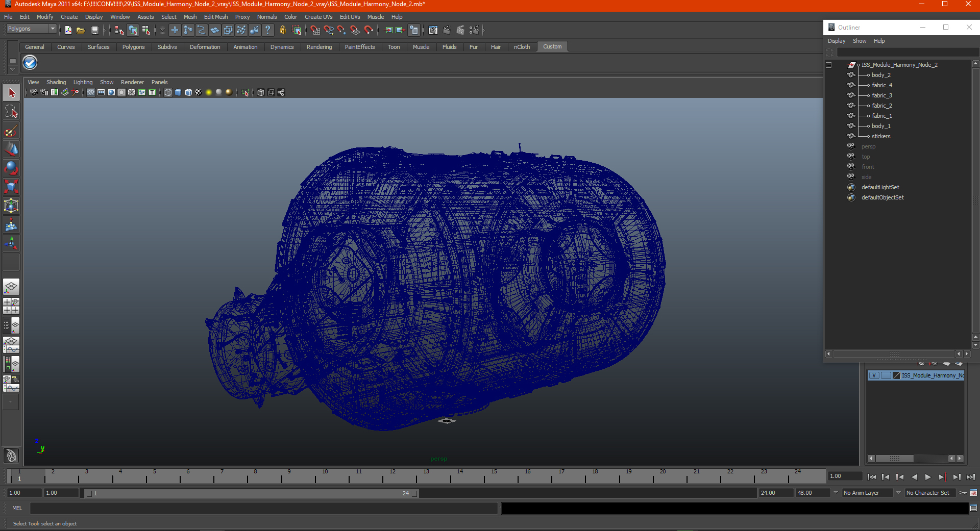Activate the Rotate tool sphere icon

pos(11,168)
